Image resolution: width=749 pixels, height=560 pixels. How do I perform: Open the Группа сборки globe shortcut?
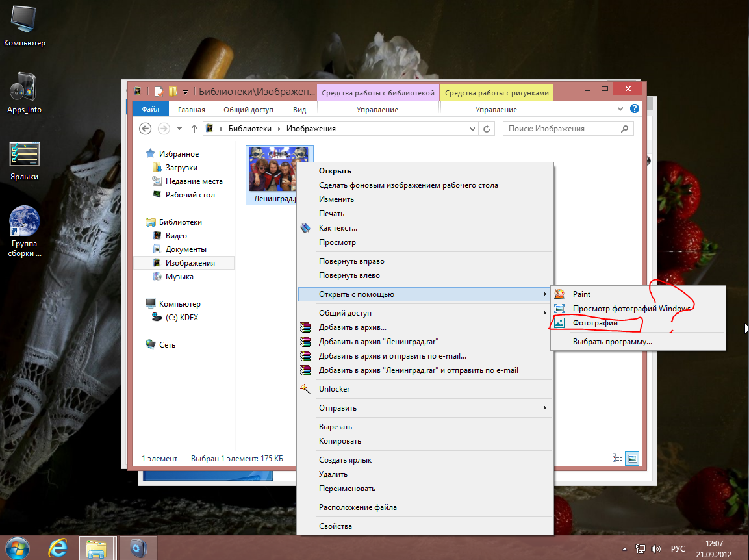[x=24, y=231]
